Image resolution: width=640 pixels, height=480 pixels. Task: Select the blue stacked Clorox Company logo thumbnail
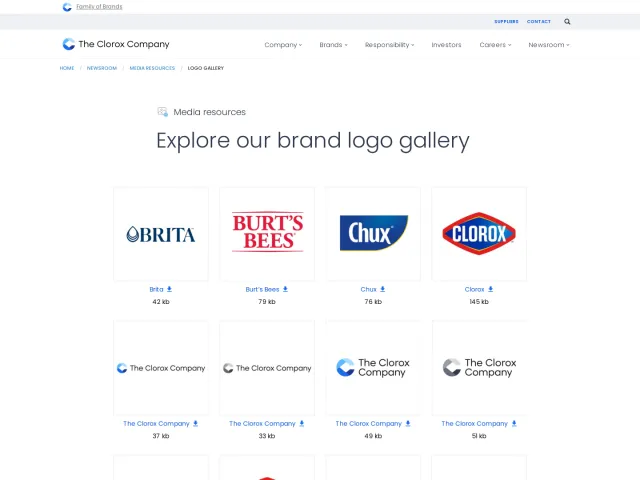(373, 368)
